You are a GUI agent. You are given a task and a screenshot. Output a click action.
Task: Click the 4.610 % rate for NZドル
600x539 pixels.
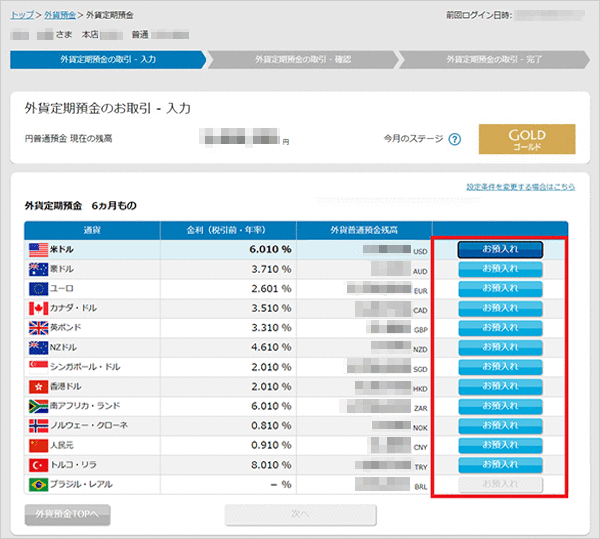pos(271,347)
